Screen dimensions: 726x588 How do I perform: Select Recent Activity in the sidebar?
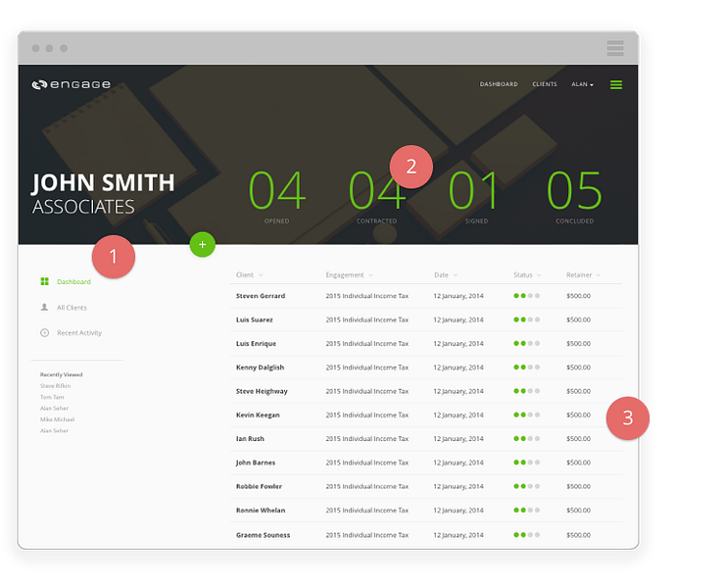pyautogui.click(x=79, y=333)
